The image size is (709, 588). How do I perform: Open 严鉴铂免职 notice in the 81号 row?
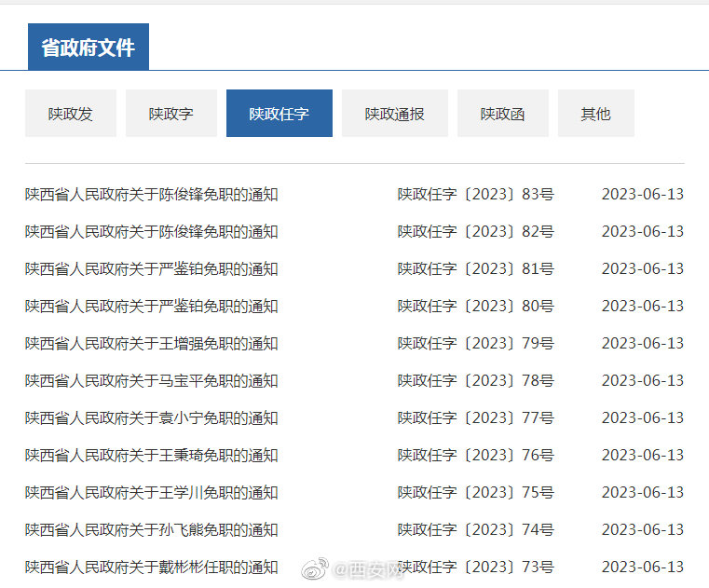[x=152, y=269]
